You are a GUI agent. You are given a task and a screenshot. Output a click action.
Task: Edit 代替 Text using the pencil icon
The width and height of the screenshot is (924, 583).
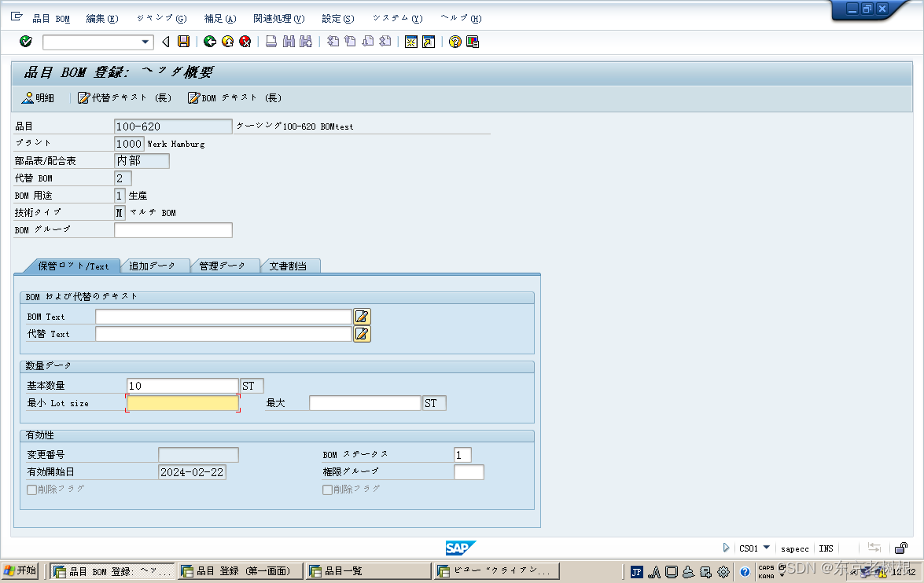[x=362, y=333]
